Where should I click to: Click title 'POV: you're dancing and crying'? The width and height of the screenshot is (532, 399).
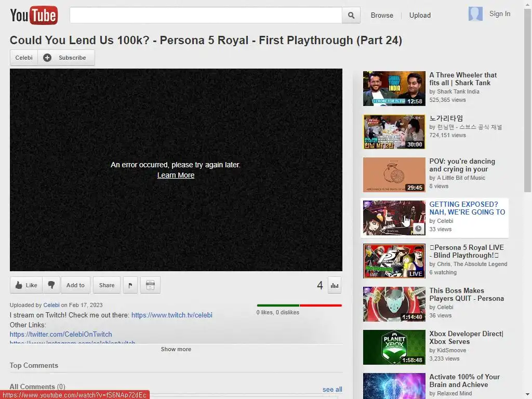[462, 165]
